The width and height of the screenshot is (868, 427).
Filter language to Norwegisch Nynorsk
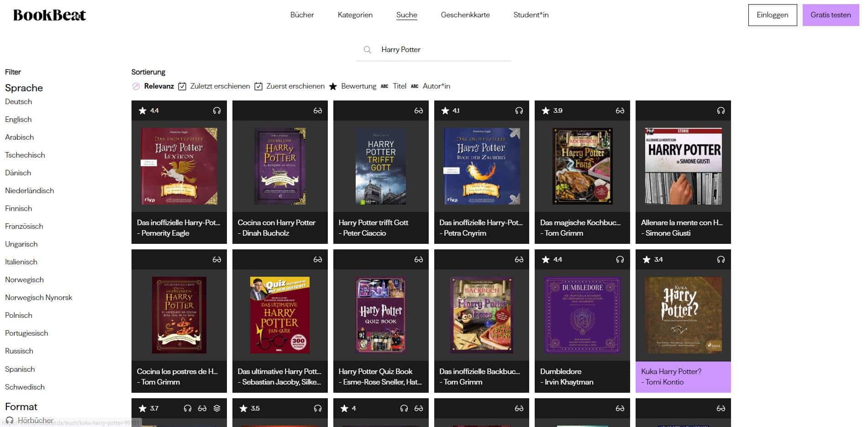point(38,297)
